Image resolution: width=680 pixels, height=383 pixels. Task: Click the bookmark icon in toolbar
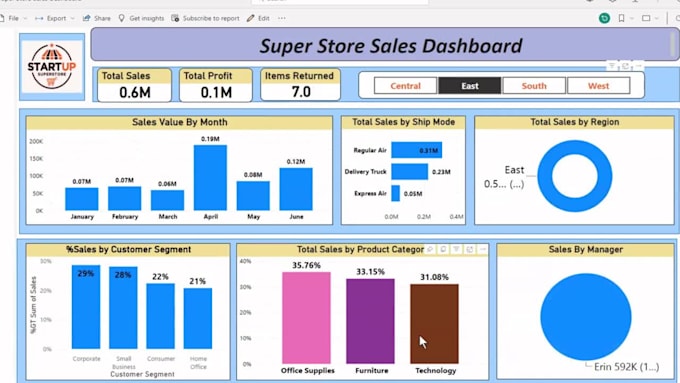(x=621, y=18)
